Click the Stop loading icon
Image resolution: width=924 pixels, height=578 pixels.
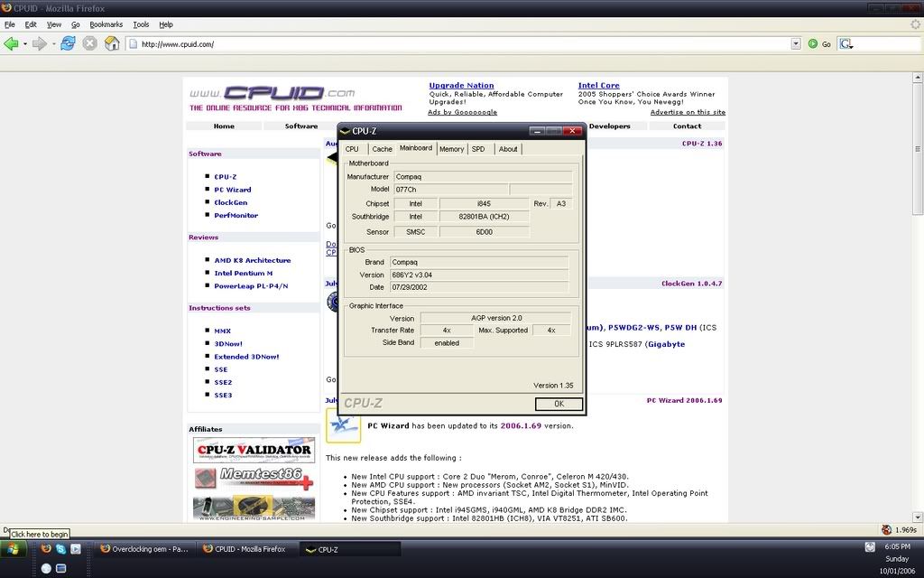tap(90, 43)
